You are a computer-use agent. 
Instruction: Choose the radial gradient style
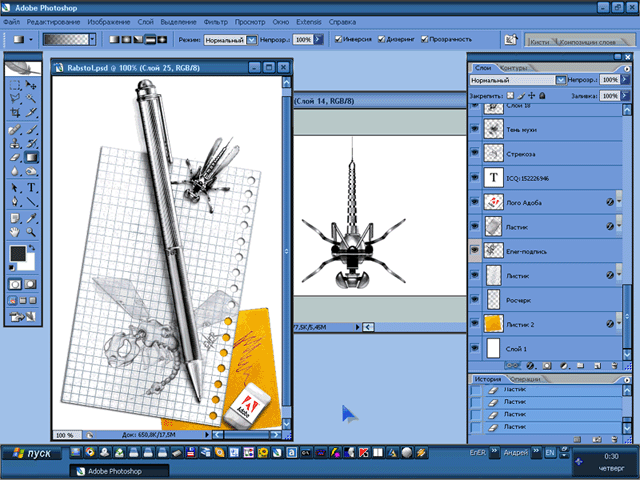pos(127,40)
